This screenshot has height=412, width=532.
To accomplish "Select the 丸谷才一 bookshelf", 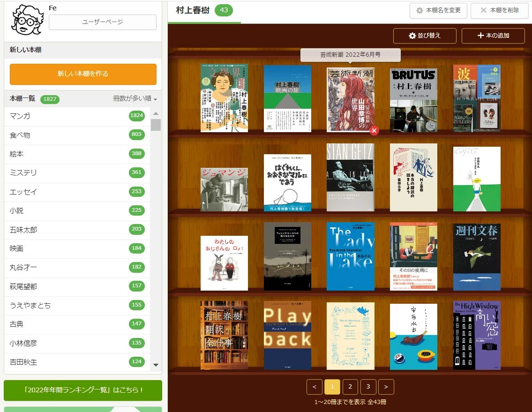I will (77, 268).
